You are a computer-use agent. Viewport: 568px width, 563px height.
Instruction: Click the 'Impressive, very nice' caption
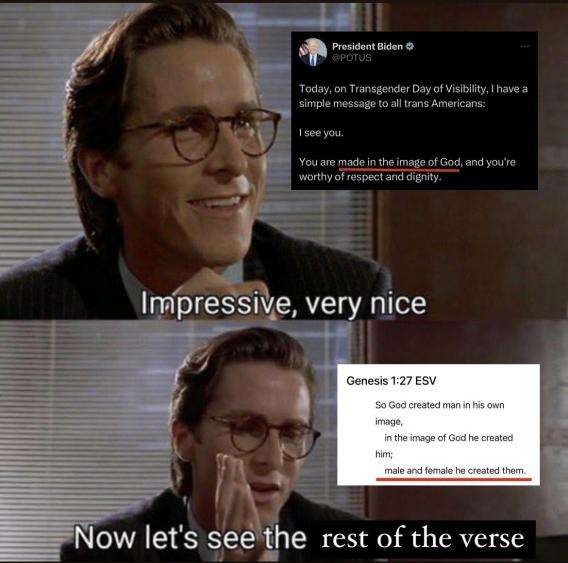(x=284, y=304)
